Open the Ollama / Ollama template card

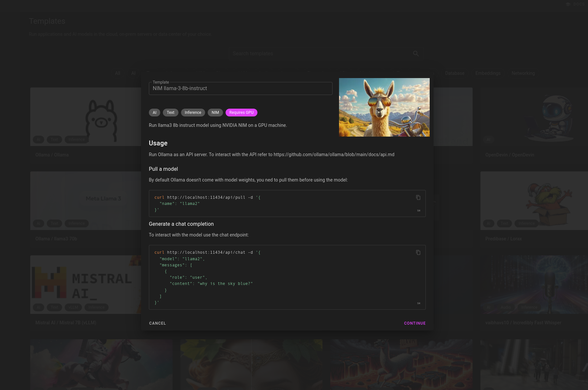pyautogui.click(x=85, y=125)
